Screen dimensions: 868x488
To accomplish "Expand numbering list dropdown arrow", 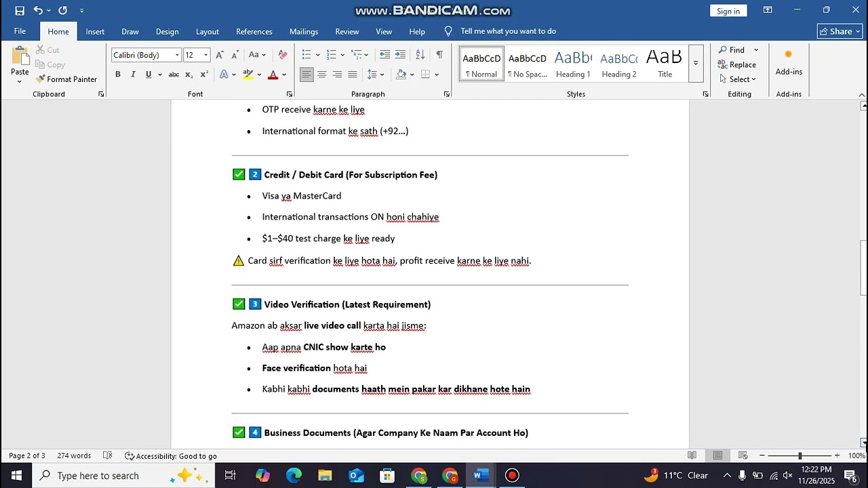I will pyautogui.click(x=342, y=55).
